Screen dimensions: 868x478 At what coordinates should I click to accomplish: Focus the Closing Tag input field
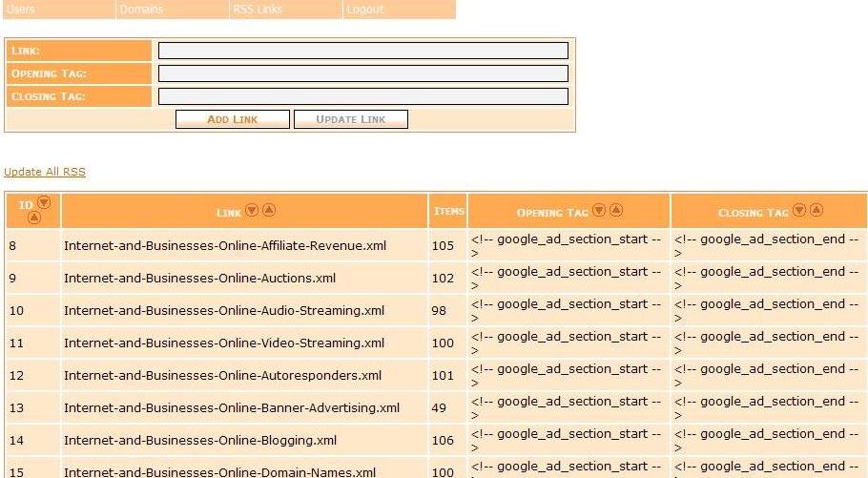363,96
